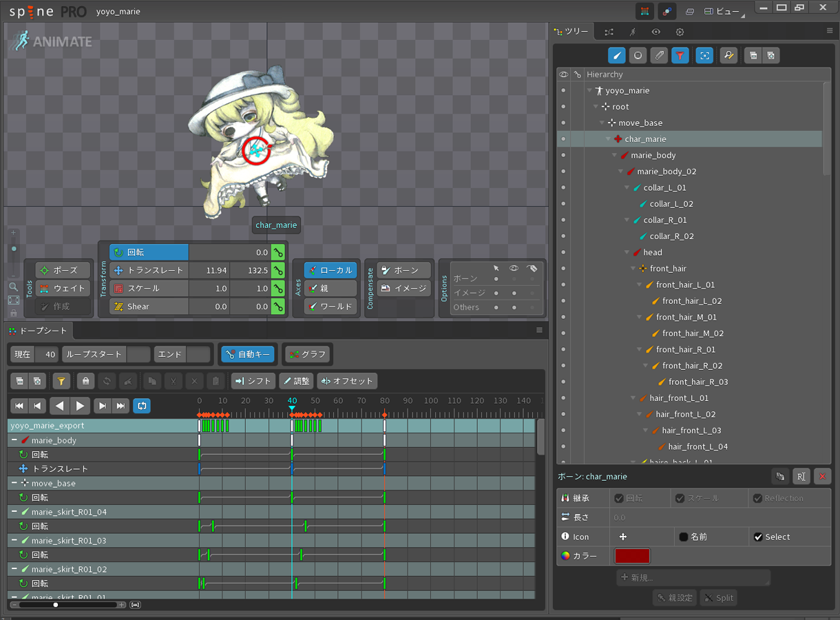Open the bone カラー color swatch
Image resolution: width=840 pixels, height=620 pixels.
[x=632, y=556]
